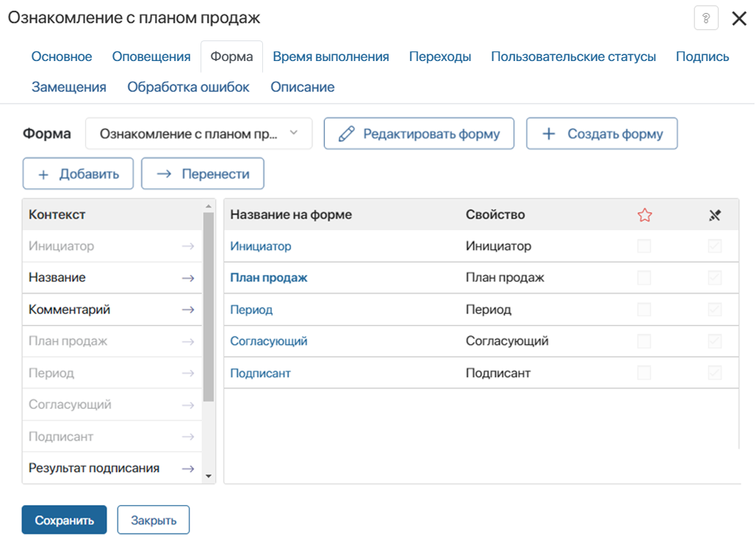
Task: Switch to the Основное tab
Action: (62, 57)
